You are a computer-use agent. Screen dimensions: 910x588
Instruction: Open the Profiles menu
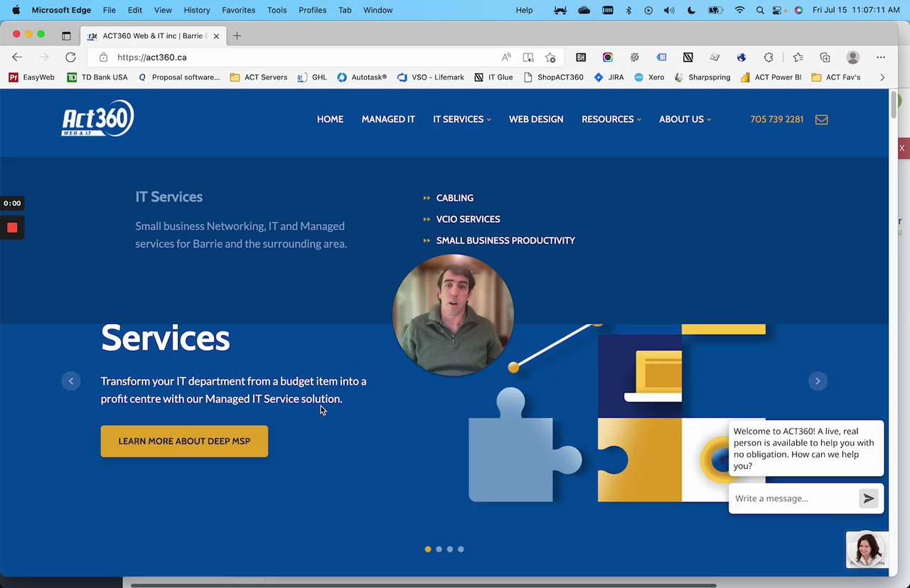[312, 10]
